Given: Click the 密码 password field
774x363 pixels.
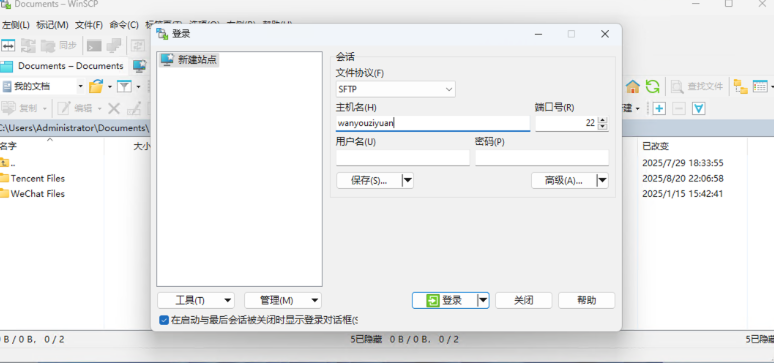Looking at the screenshot, I should (542, 158).
